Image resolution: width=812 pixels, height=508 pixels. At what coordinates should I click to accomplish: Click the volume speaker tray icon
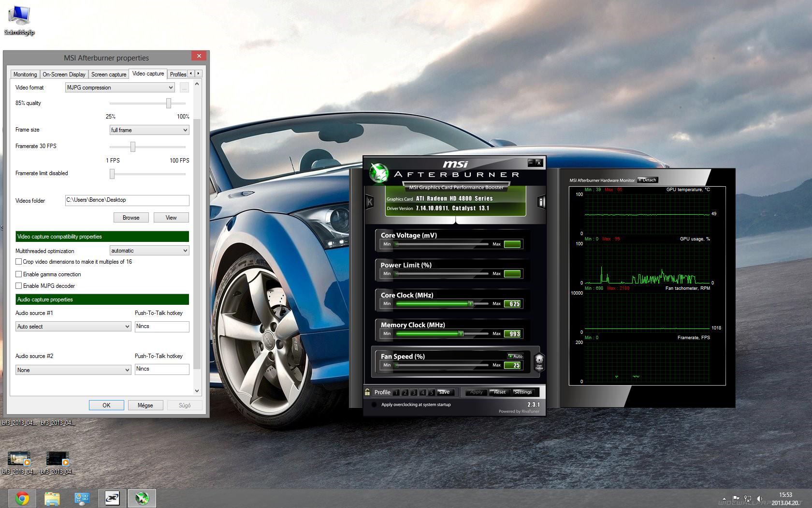pos(759,498)
